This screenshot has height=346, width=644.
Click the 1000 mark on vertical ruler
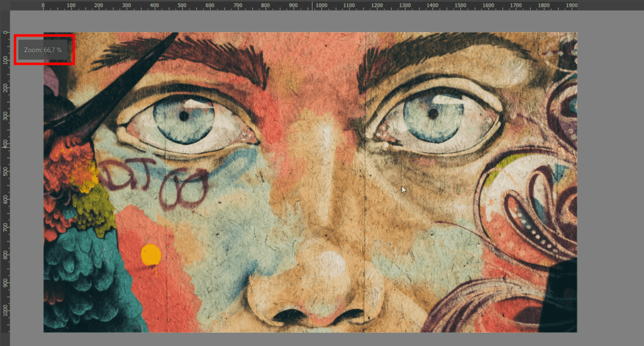5,311
